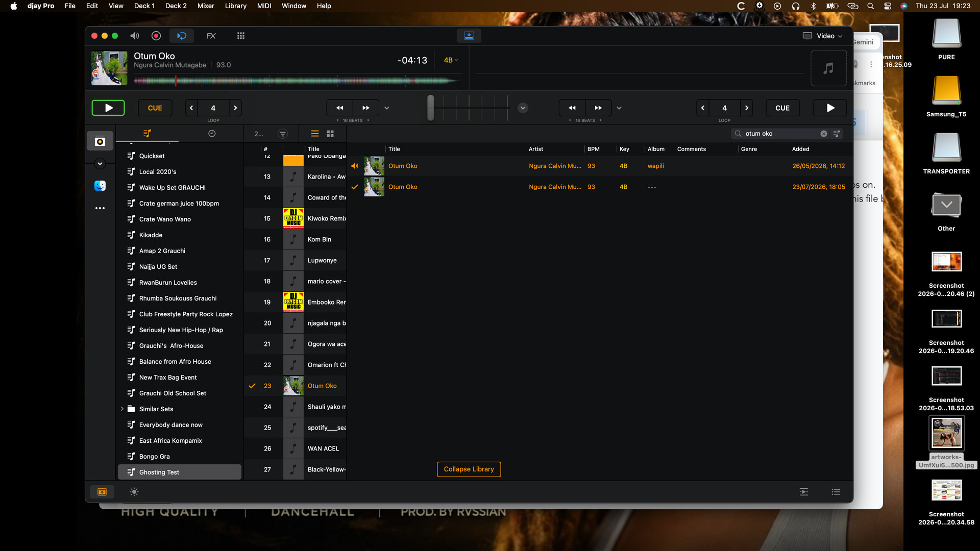
Task: Expand the Similar Sets folder
Action: pos(122,409)
